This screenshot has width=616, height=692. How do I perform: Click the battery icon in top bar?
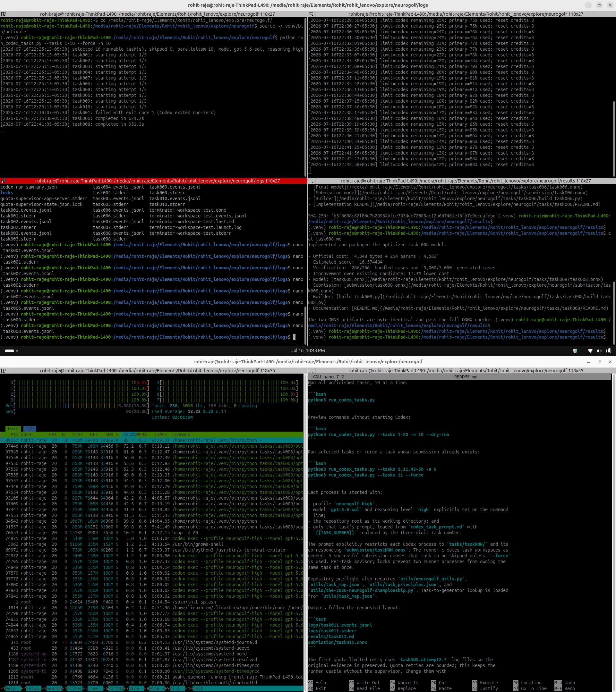coord(609,351)
